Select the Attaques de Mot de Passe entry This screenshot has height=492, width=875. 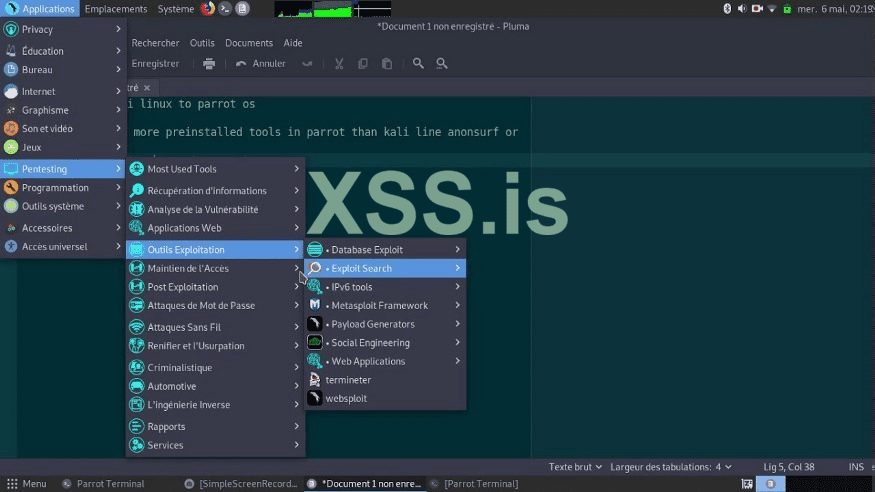click(x=215, y=305)
